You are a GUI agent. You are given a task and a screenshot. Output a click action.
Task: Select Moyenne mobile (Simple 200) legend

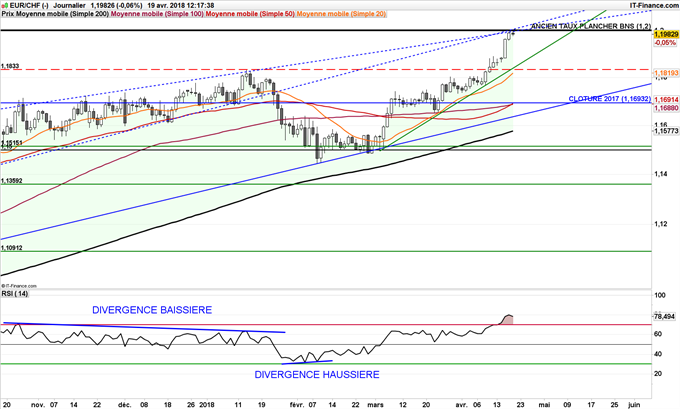62,14
